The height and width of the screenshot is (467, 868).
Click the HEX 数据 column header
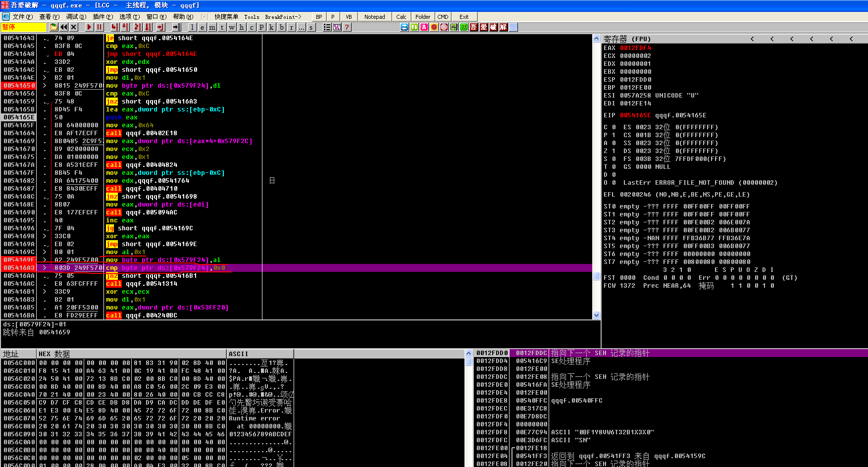point(131,354)
